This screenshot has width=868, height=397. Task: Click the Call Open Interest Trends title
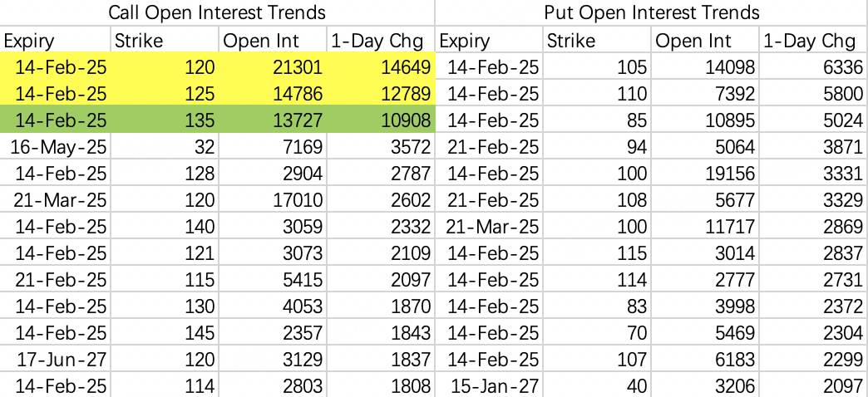[218, 12]
